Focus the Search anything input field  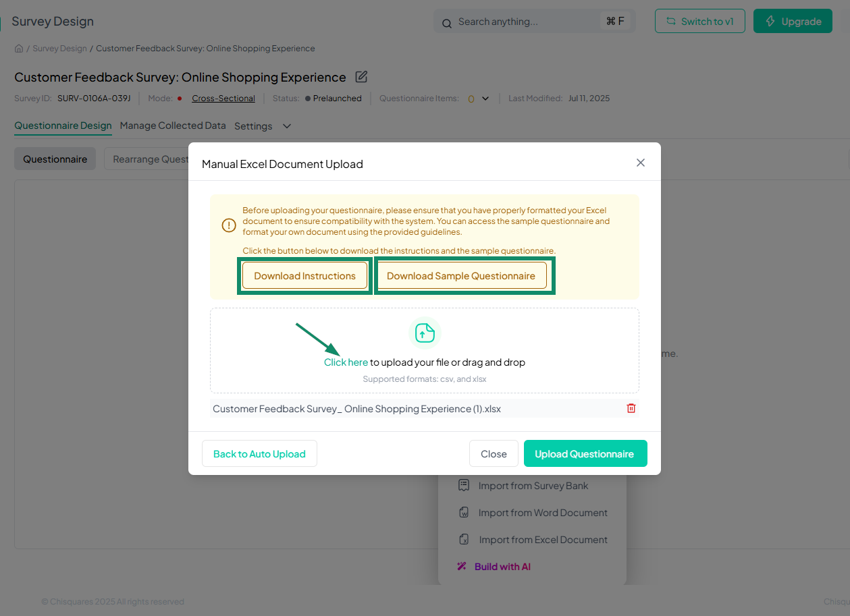(527, 22)
